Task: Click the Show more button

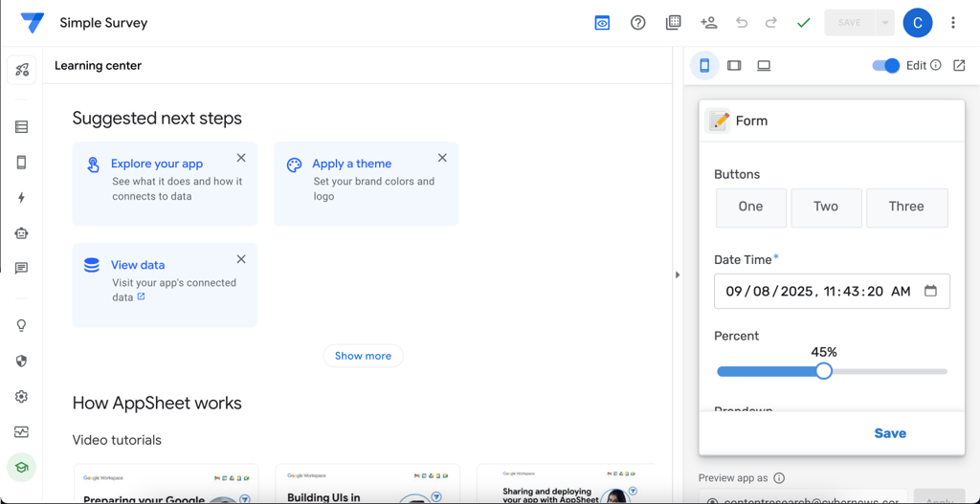Action: coord(363,356)
